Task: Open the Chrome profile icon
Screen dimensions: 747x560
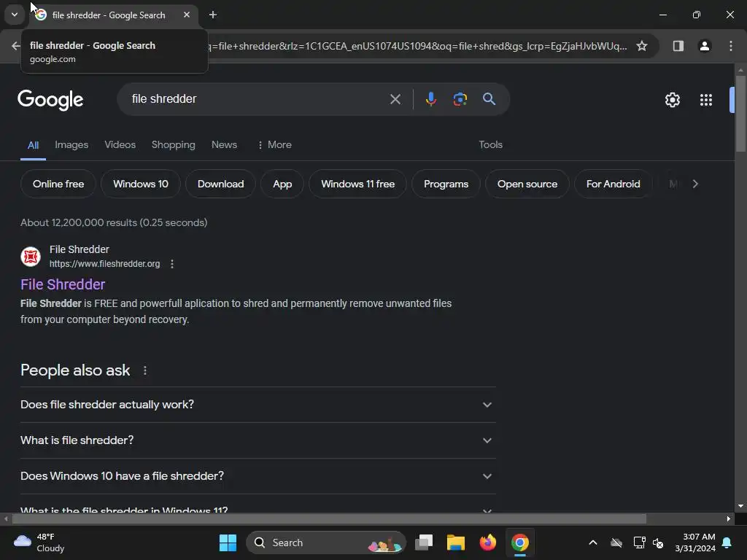Action: [x=704, y=46]
